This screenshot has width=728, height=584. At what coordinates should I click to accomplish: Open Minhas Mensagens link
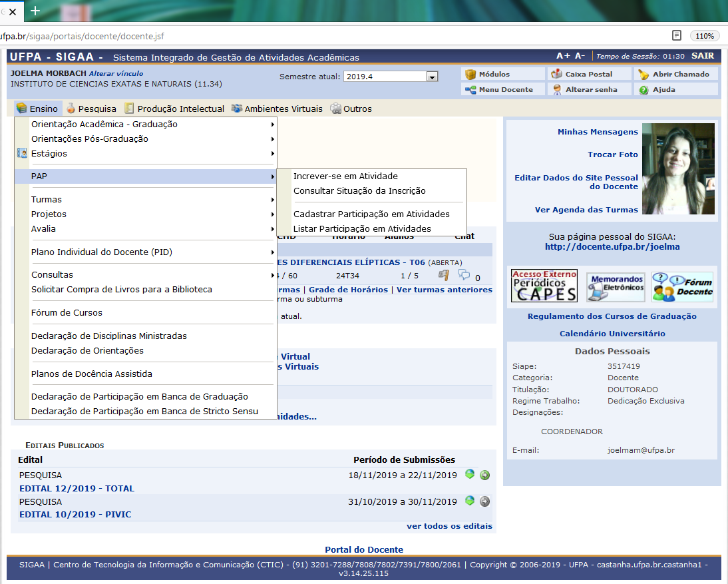tap(598, 132)
